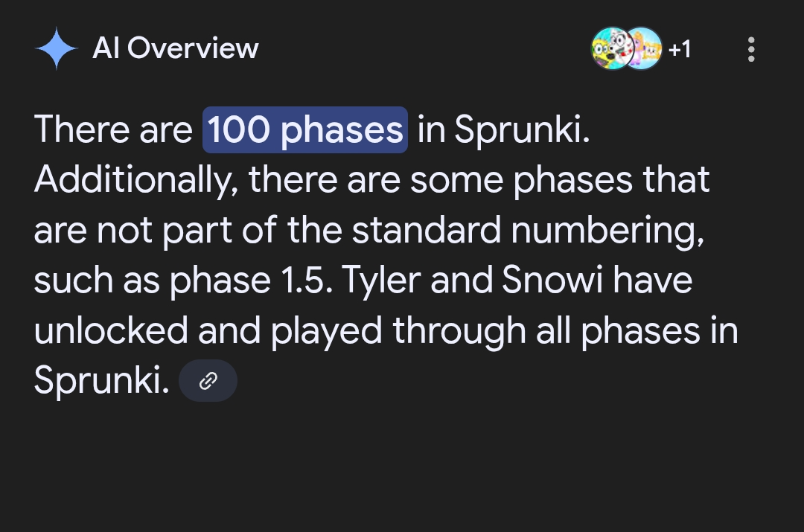Screen dimensions: 804x532
Task: Open the three-dot more options menu
Action: point(751,49)
